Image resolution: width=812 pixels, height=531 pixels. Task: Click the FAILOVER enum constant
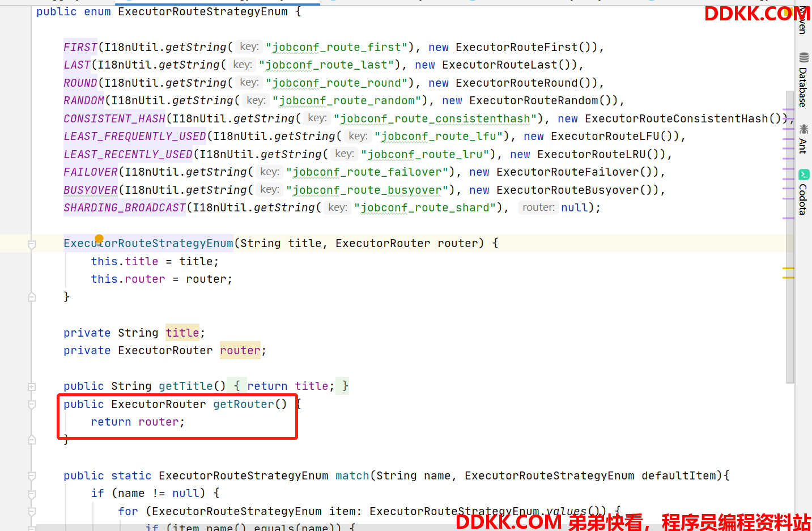click(91, 172)
